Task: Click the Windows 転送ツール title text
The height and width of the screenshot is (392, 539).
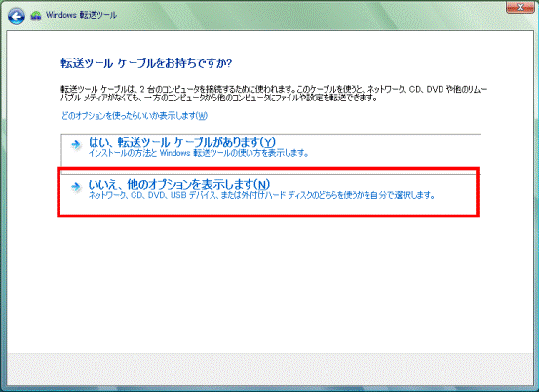Action: point(81,15)
